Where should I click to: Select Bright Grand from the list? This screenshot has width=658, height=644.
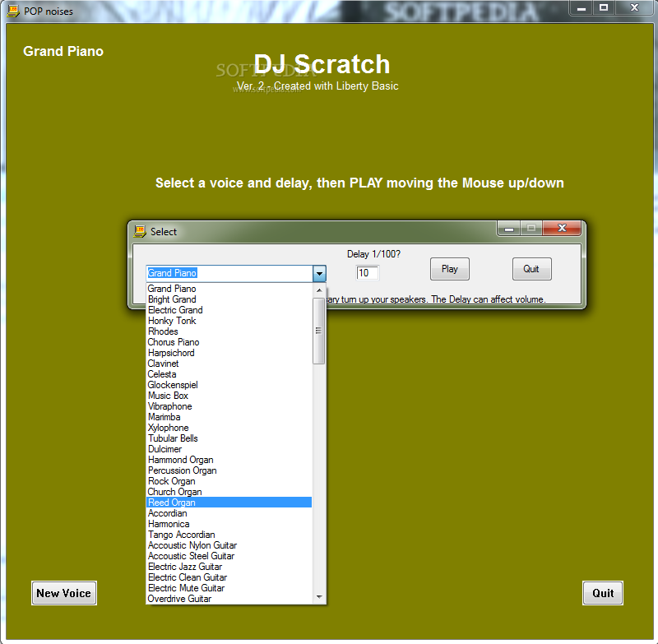(229, 299)
